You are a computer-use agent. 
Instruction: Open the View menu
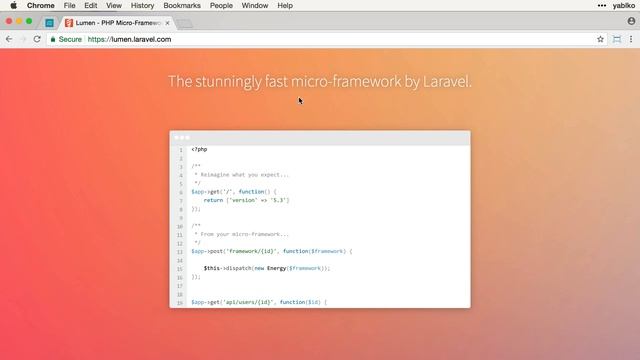point(114,5)
